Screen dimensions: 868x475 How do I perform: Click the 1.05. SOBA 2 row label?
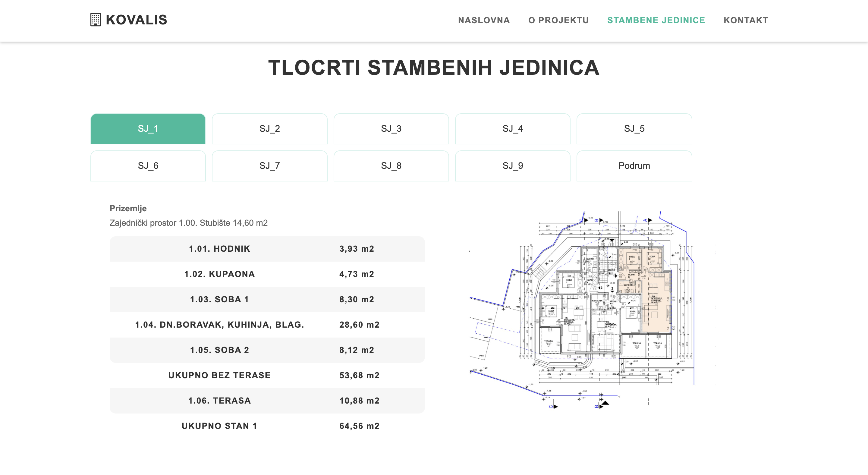(220, 350)
